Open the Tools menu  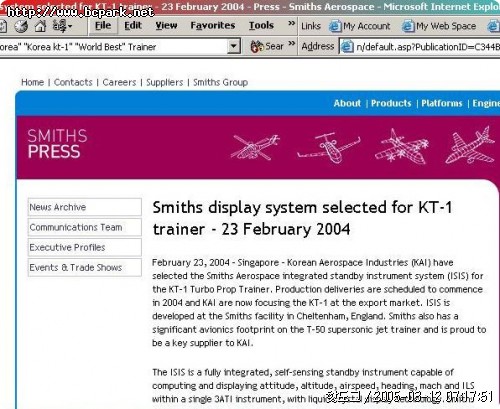[x=261, y=26]
